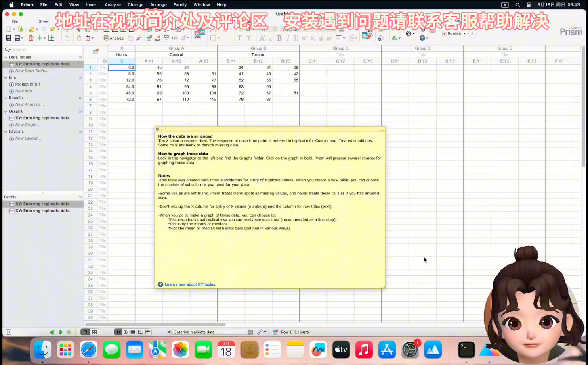Click the search field in navigator
This screenshot has width=588, height=365.
point(43,50)
